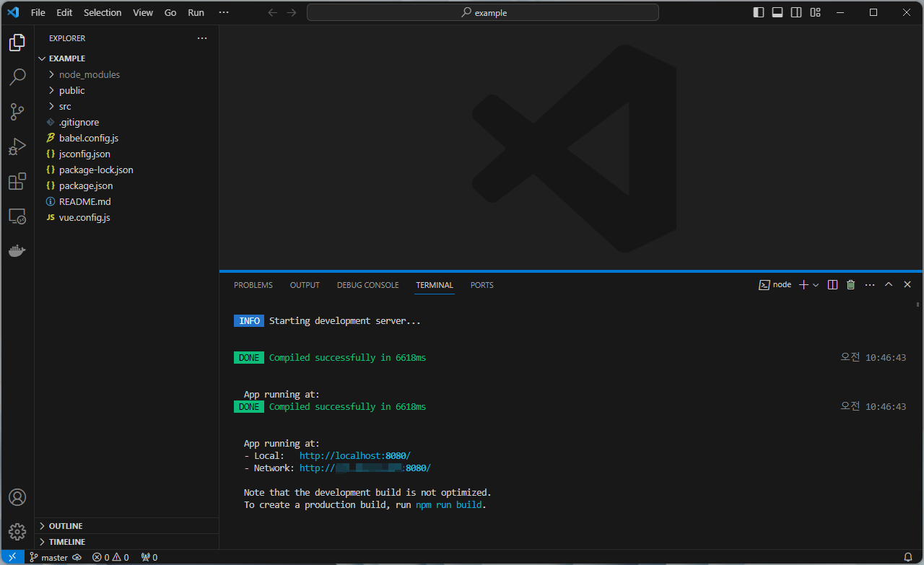Viewport: 924px width, 565px height.
Task: Open the Source Control view
Action: tap(17, 112)
